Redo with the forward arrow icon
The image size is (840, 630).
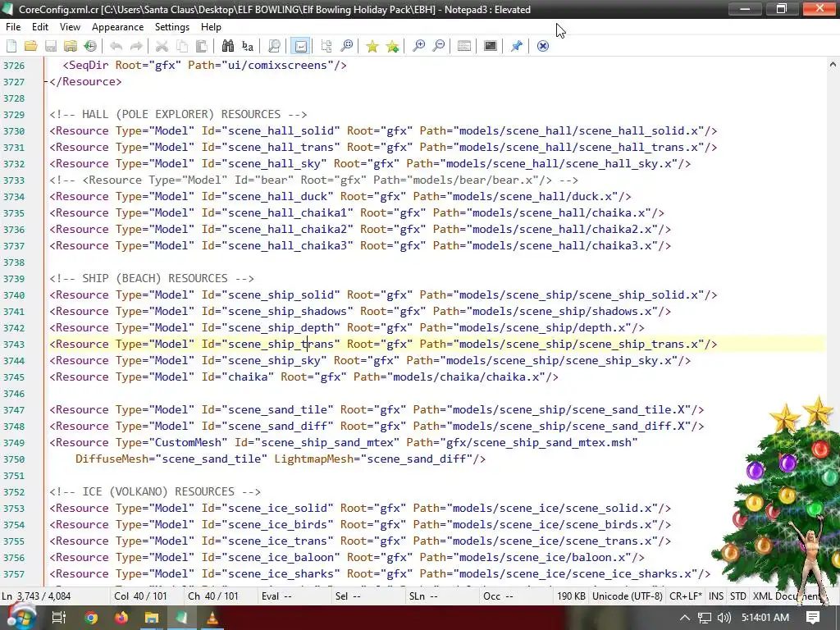coord(136,46)
